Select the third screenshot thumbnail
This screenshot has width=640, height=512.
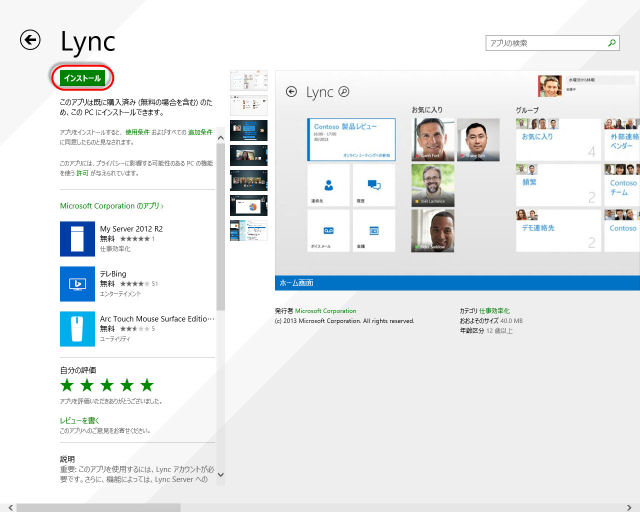tap(249, 130)
